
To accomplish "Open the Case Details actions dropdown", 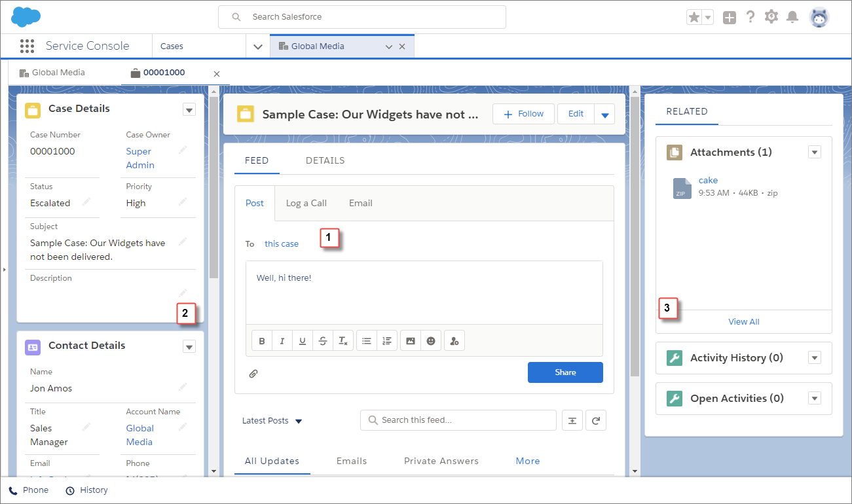I will (x=189, y=109).
